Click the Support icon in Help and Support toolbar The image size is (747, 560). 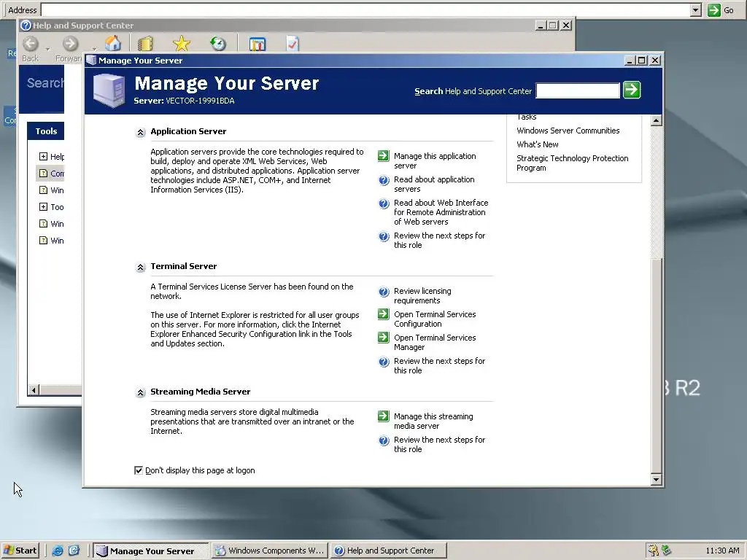click(x=258, y=44)
